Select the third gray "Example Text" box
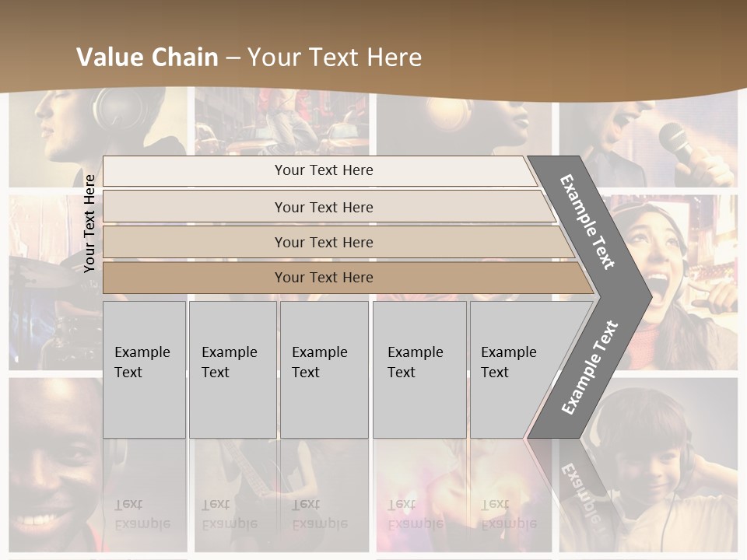 [324, 369]
